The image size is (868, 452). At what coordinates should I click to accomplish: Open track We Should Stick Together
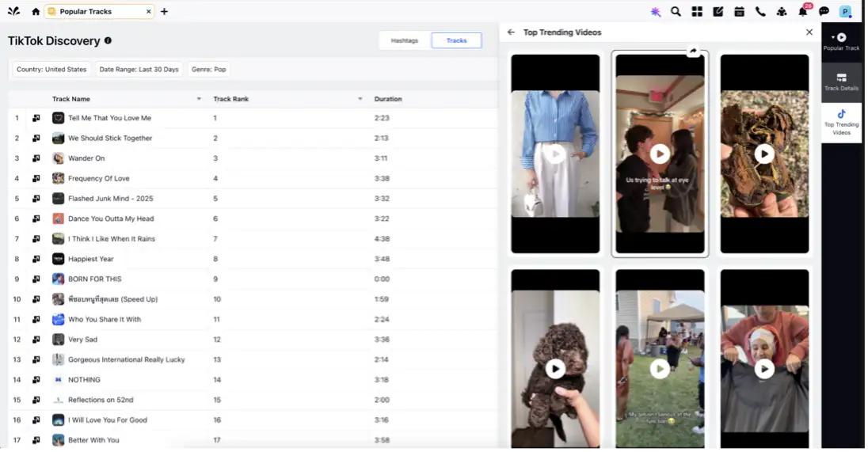(110, 139)
